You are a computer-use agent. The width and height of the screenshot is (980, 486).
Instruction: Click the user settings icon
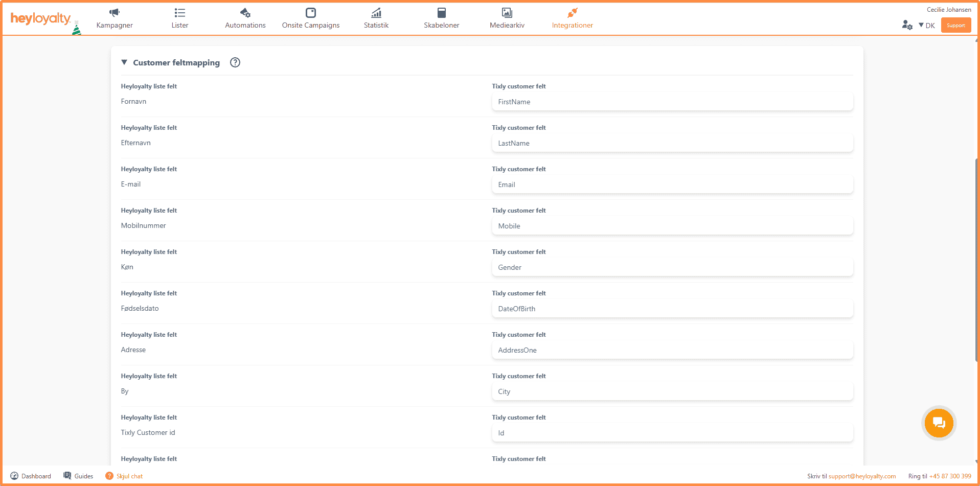(x=907, y=25)
